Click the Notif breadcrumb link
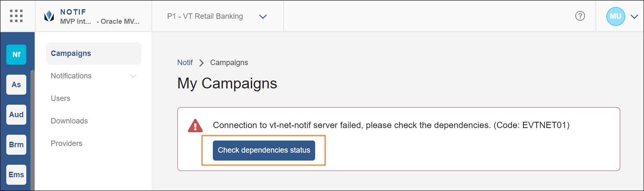The image size is (644, 191). coord(185,63)
